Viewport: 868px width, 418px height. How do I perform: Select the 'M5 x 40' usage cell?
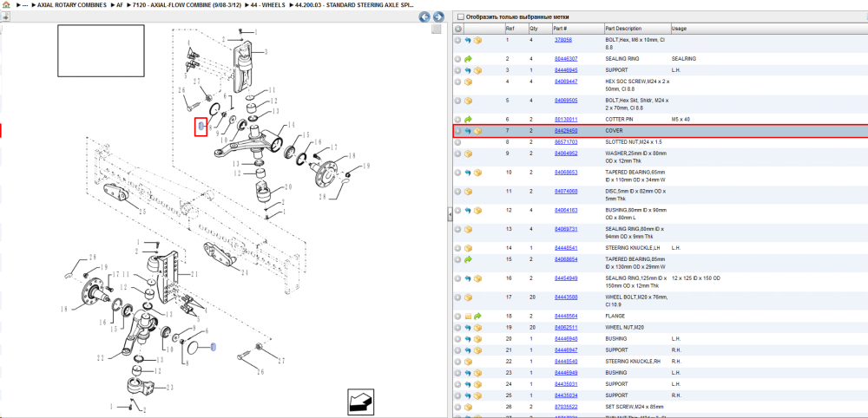[x=681, y=120]
